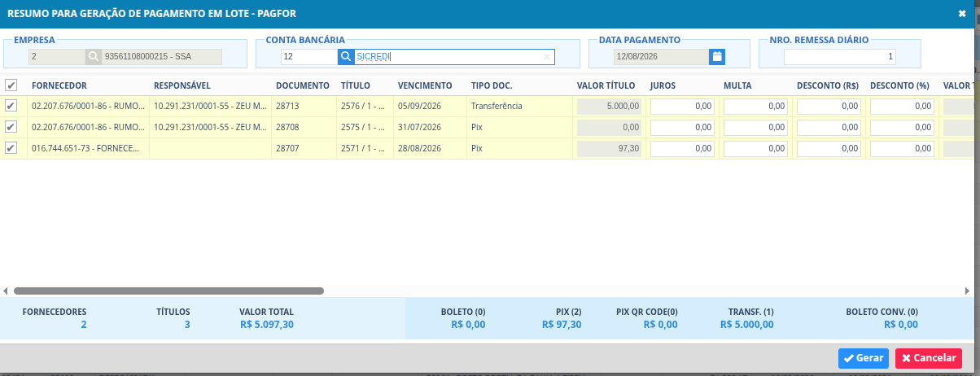Click Multa field for document 28708
The height and width of the screenshot is (376, 980).
point(755,127)
